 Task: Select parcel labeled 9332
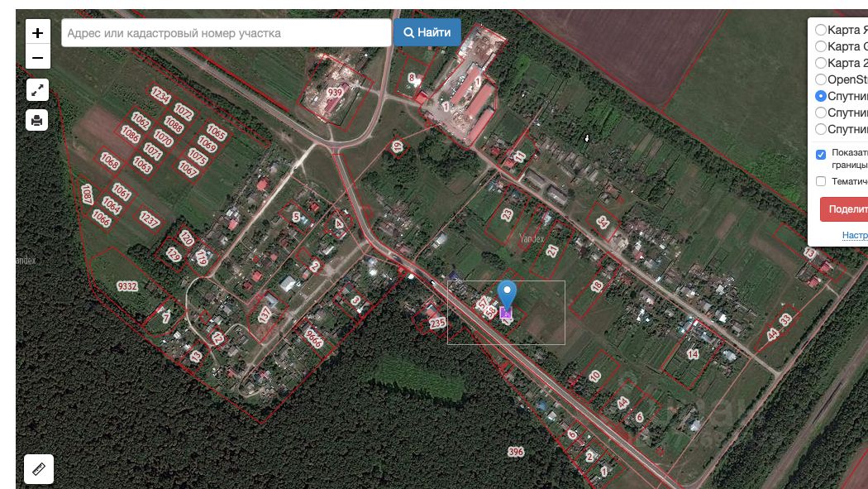pyautogui.click(x=127, y=285)
